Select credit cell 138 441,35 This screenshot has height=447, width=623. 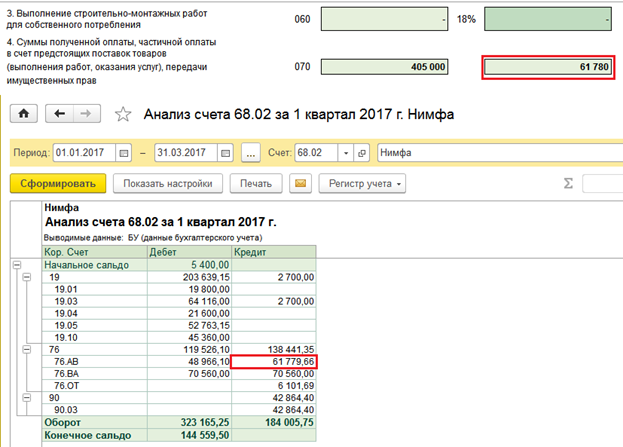[274, 349]
